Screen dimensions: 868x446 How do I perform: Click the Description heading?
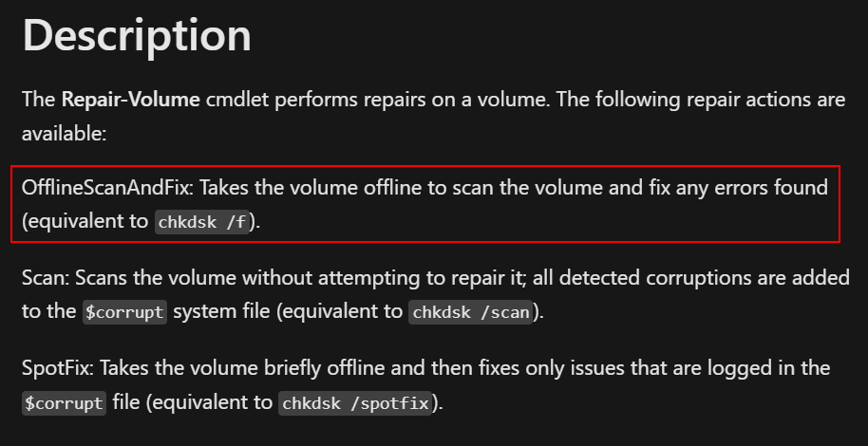[137, 36]
